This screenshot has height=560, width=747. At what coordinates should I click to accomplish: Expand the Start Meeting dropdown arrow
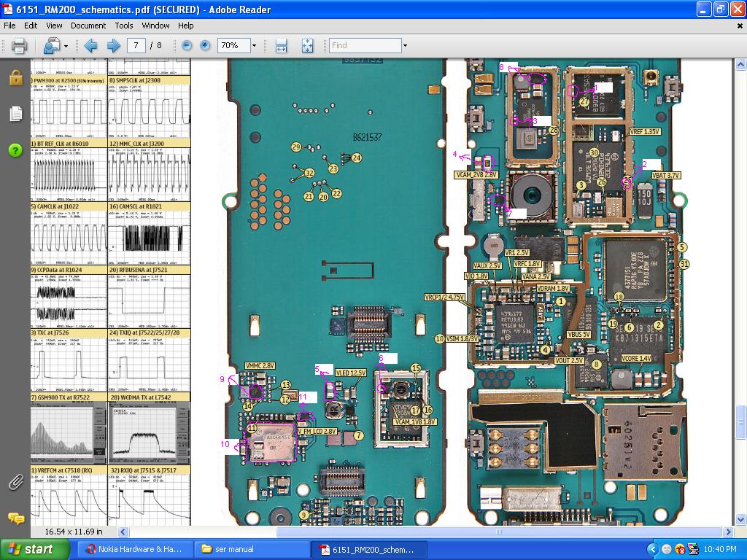click(x=66, y=46)
